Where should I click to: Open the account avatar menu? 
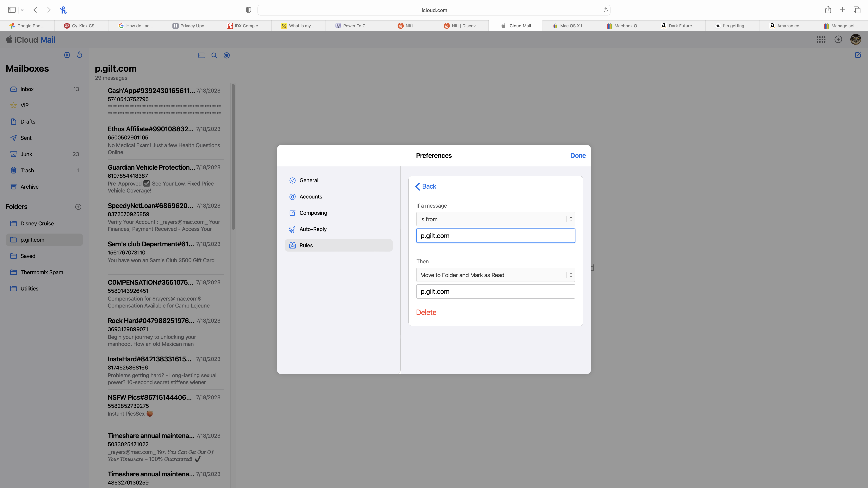pyautogui.click(x=856, y=40)
